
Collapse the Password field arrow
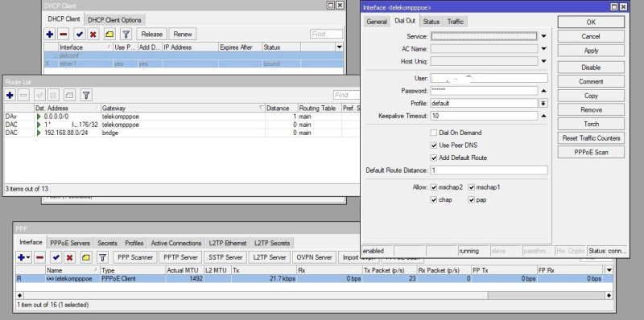(x=544, y=91)
